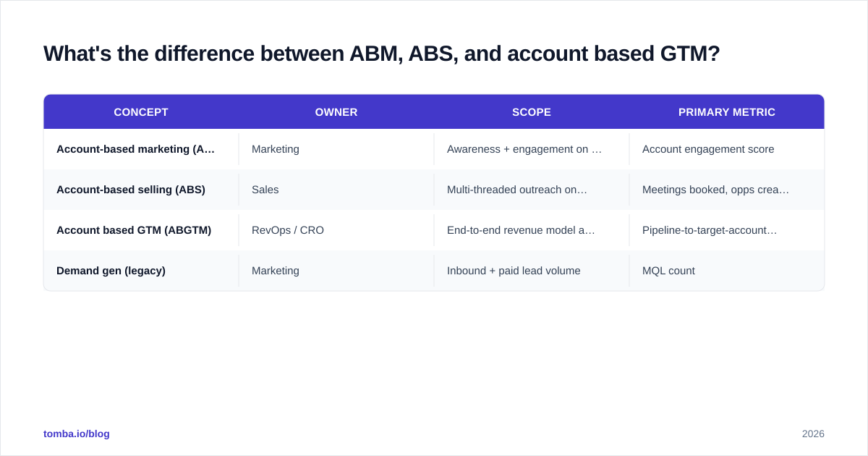Click the Pipeline-to-target-account metric cell
This screenshot has width=868, height=456.
tap(727, 230)
